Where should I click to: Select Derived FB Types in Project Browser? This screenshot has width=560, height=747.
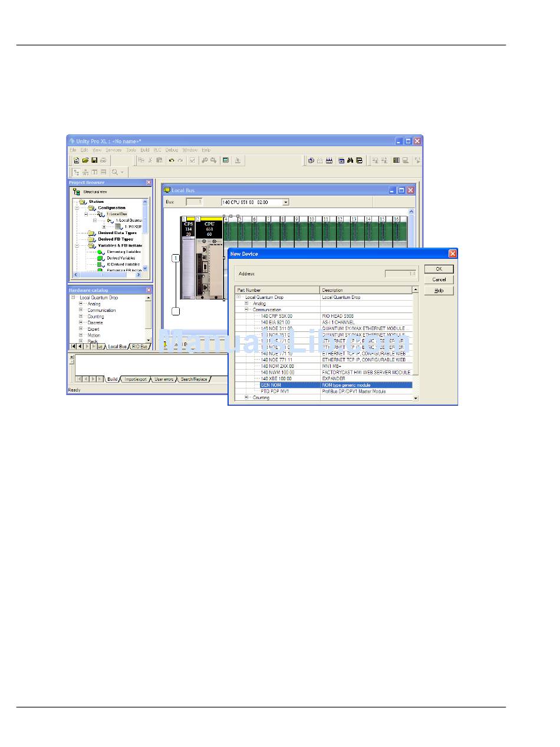(x=114, y=239)
